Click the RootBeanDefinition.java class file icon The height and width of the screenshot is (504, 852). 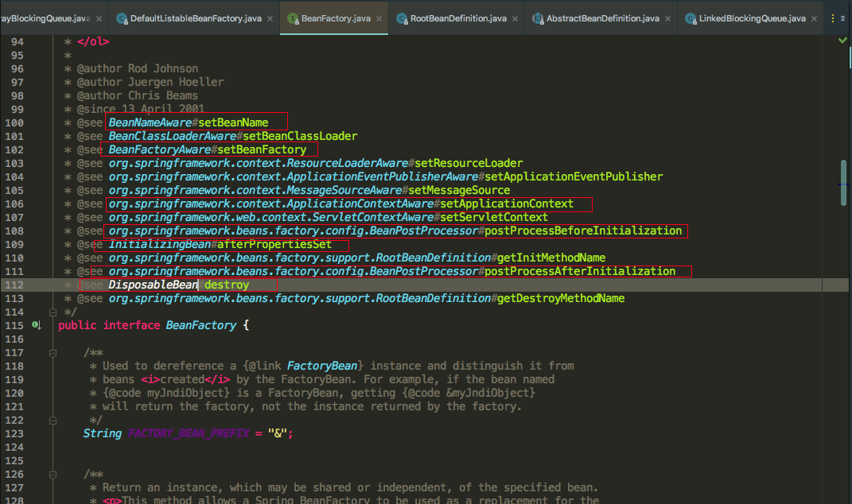pyautogui.click(x=402, y=18)
